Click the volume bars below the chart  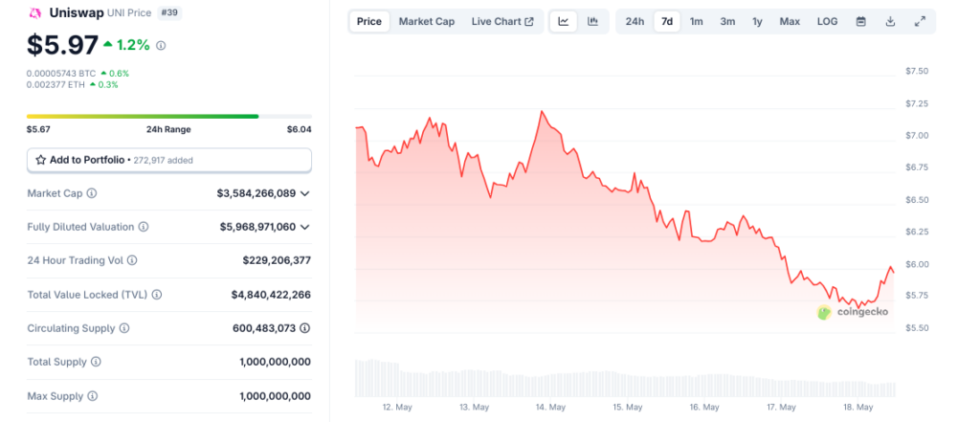625,378
